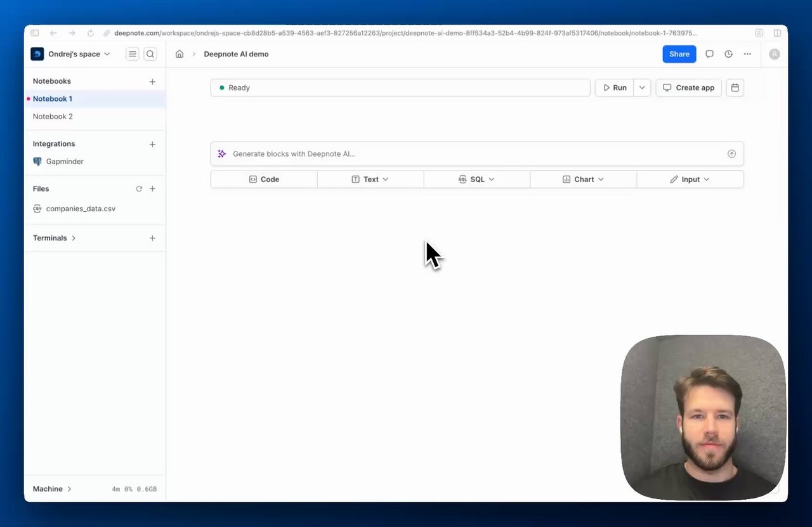812x527 pixels.
Task: Expand the Terminals section
Action: (74, 238)
